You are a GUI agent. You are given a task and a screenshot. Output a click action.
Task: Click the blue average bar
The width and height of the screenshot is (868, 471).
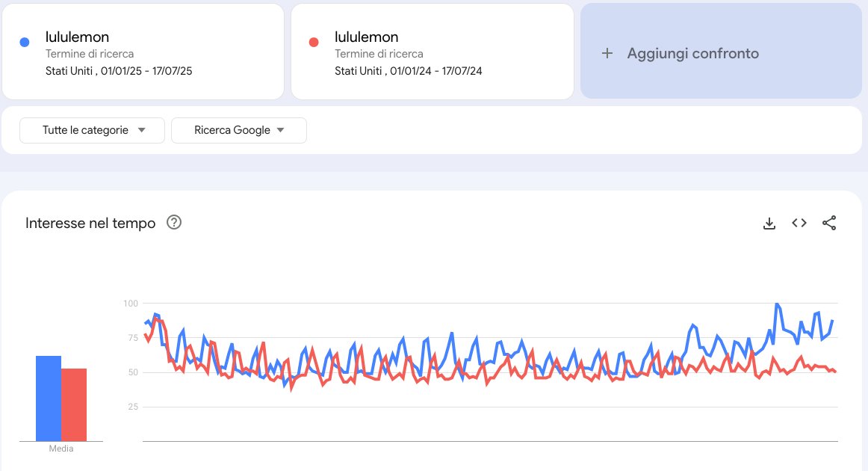[x=48, y=398]
